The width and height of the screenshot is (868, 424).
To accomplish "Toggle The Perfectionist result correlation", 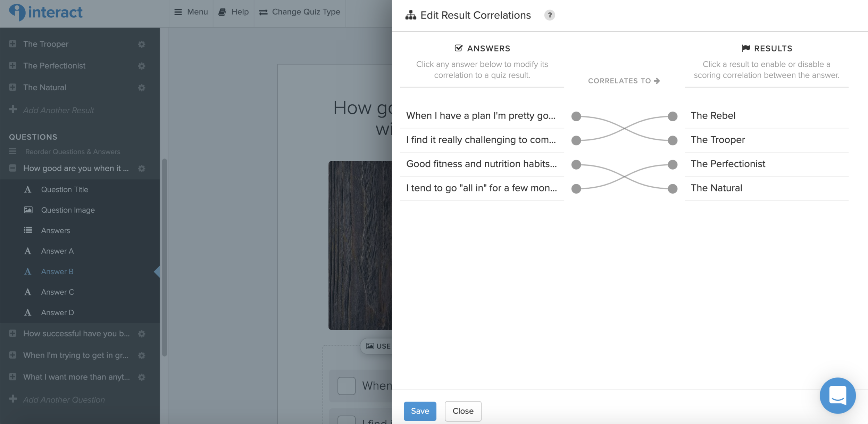I will point(728,164).
